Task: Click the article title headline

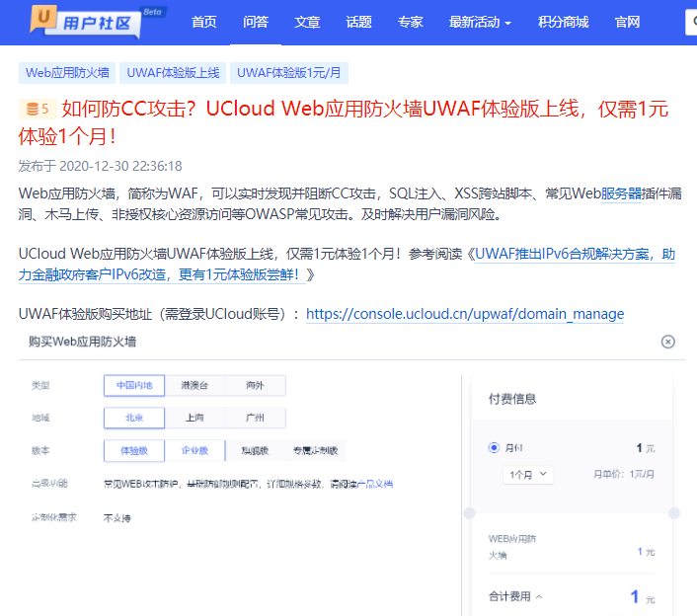Action: (344, 122)
